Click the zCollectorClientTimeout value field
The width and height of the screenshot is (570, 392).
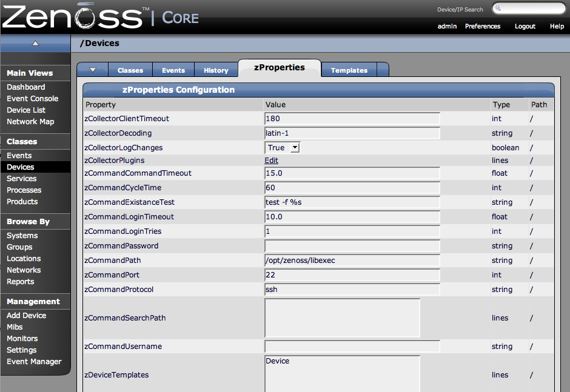click(x=352, y=118)
